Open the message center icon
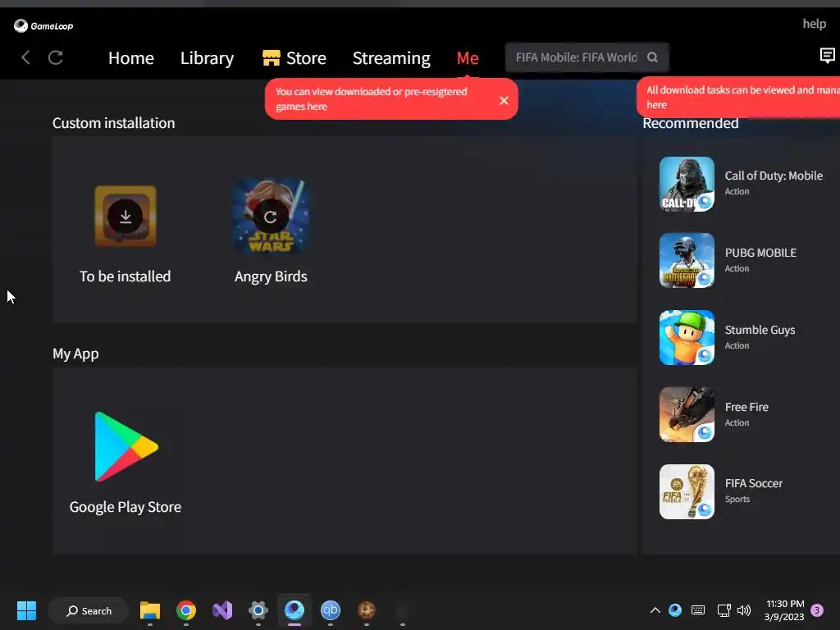The width and height of the screenshot is (840, 630). (827, 55)
